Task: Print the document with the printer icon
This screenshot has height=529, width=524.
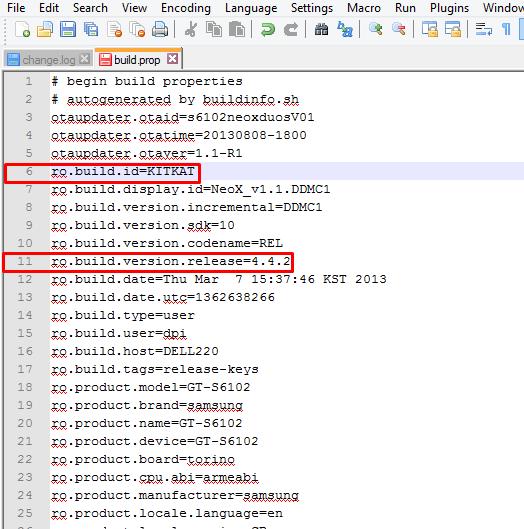Action: (x=160, y=29)
